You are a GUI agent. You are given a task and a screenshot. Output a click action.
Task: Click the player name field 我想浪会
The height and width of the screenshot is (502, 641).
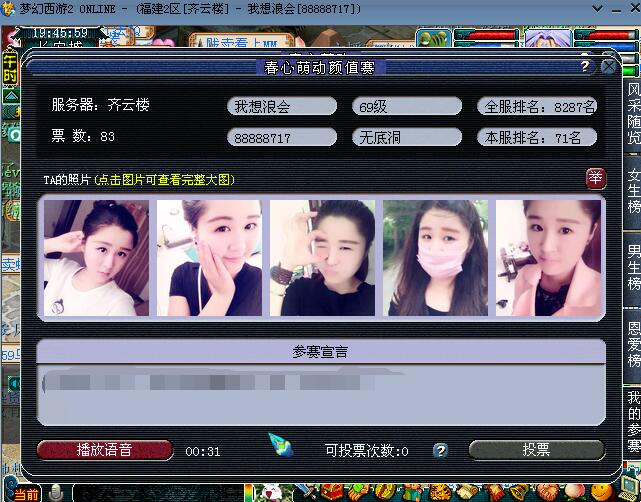click(x=282, y=106)
